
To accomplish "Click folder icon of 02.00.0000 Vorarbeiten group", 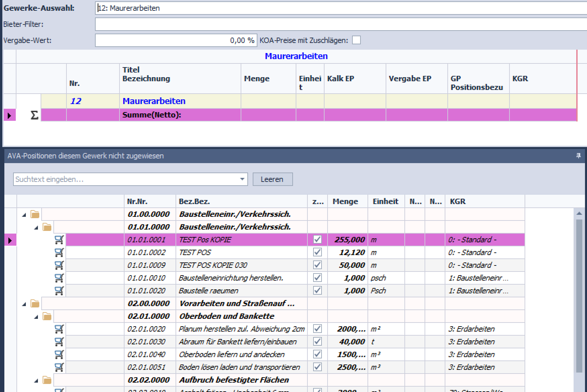I will point(35,304).
